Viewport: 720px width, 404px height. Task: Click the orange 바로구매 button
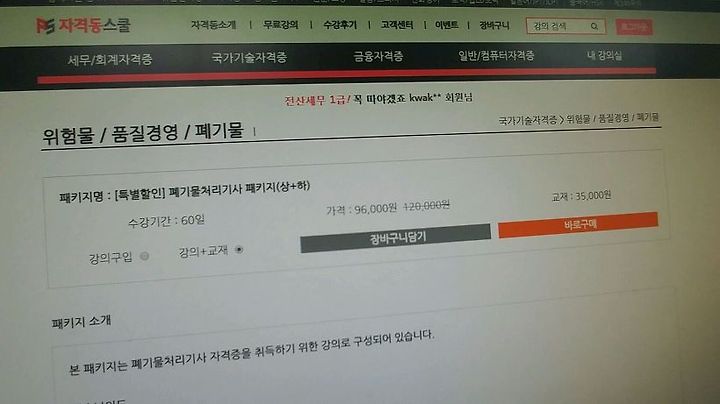click(578, 224)
